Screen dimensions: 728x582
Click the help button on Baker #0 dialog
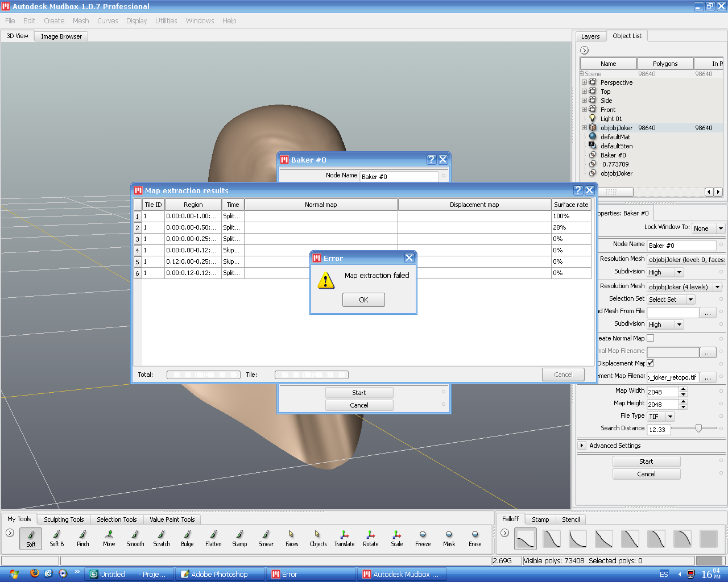(x=432, y=160)
